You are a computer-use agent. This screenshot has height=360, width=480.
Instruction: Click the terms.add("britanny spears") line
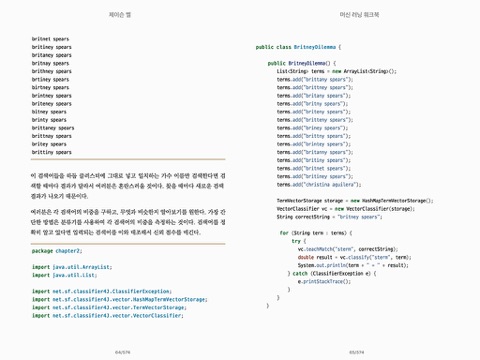315,152
